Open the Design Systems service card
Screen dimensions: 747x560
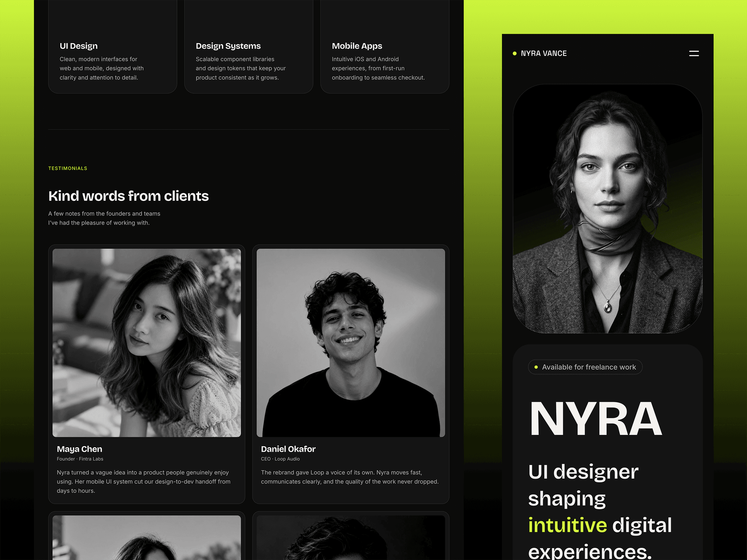[x=249, y=47]
